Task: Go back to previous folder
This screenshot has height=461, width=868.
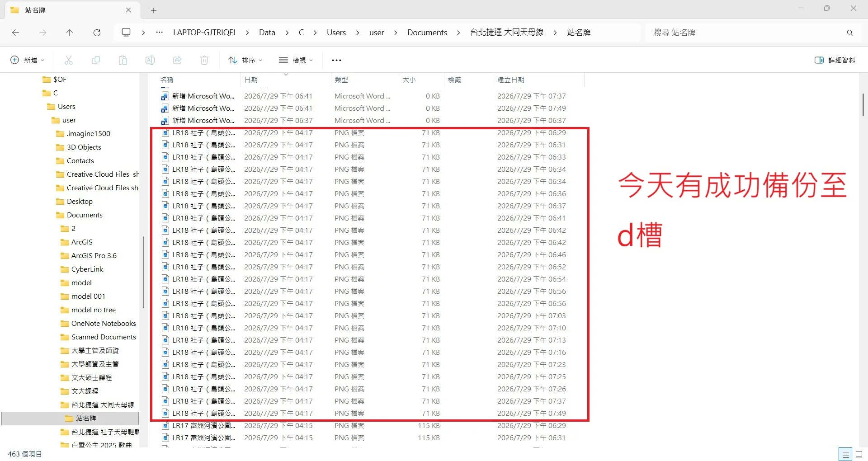Action: tap(15, 33)
